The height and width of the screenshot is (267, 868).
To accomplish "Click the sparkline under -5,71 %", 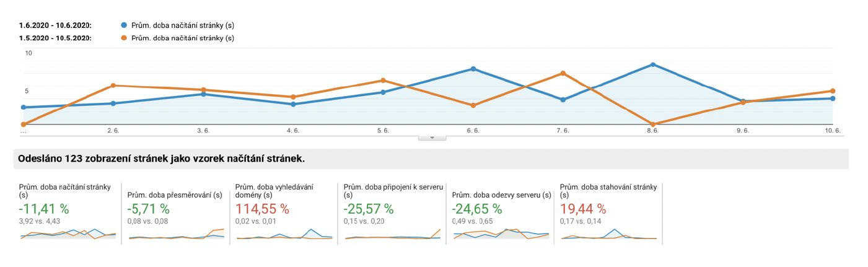I will coord(176,234).
